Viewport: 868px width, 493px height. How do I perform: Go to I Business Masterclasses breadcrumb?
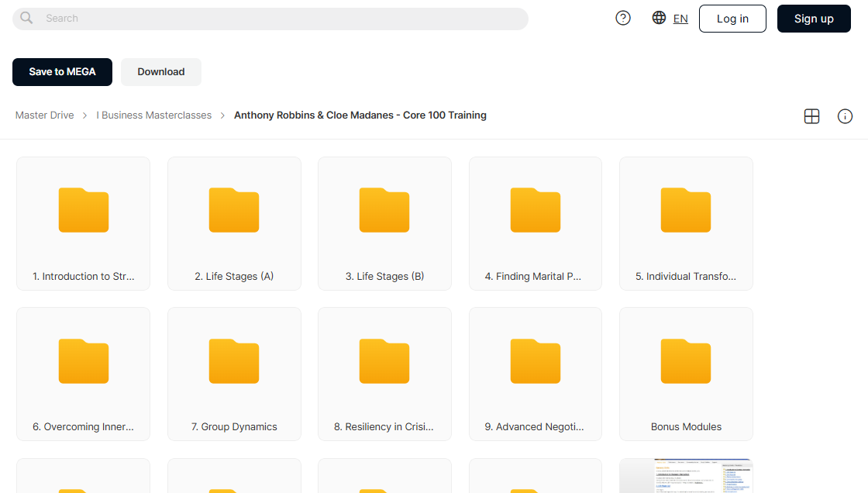pos(154,115)
